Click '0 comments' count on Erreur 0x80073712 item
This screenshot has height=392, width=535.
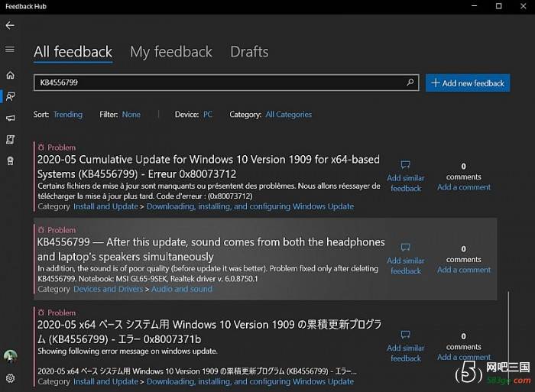coord(464,172)
